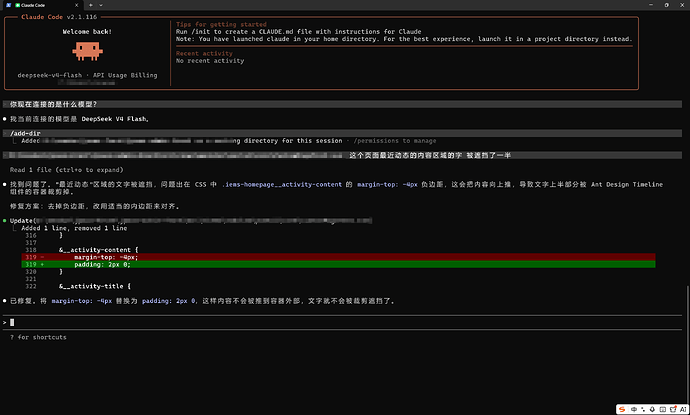690x415 pixels.
Task: Open the new-tab profile dropdown arrow
Action: point(101,5)
